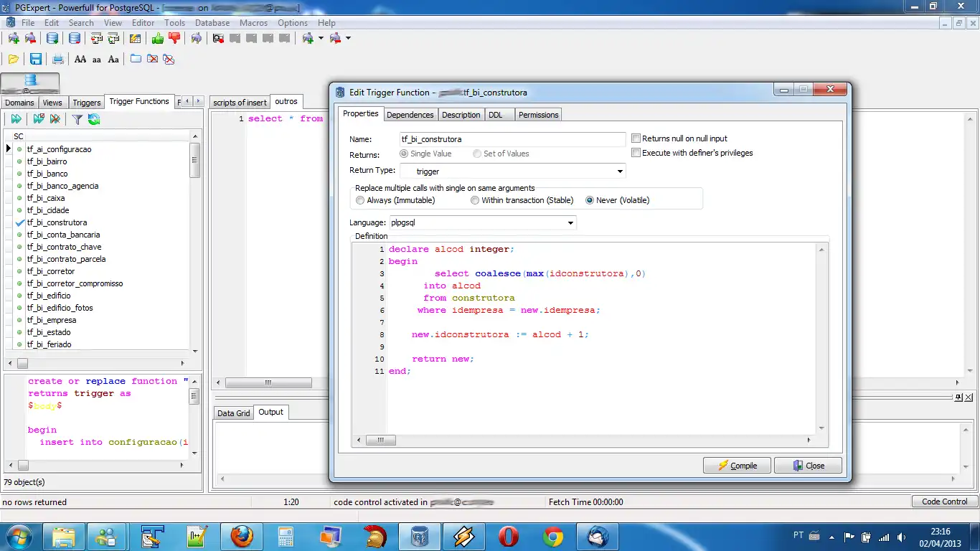This screenshot has height=551, width=980.
Task: Click the blue floppy disk save icon
Action: pyautogui.click(x=34, y=59)
